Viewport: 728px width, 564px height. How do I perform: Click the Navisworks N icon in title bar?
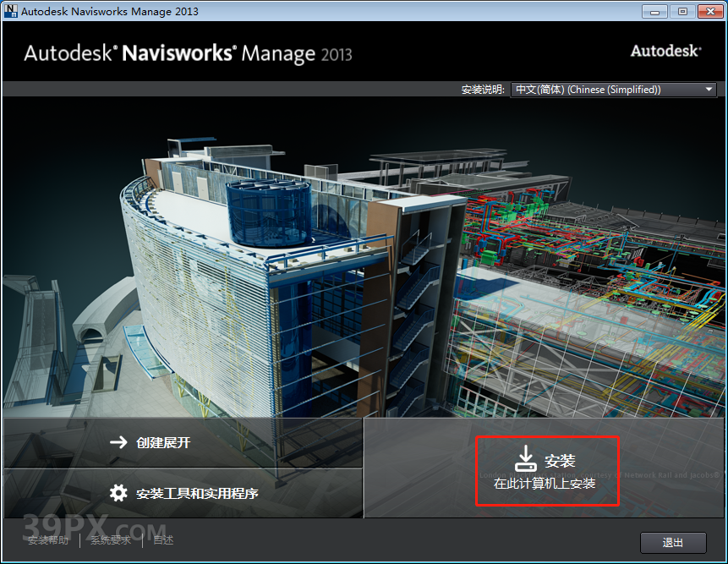click(x=11, y=11)
